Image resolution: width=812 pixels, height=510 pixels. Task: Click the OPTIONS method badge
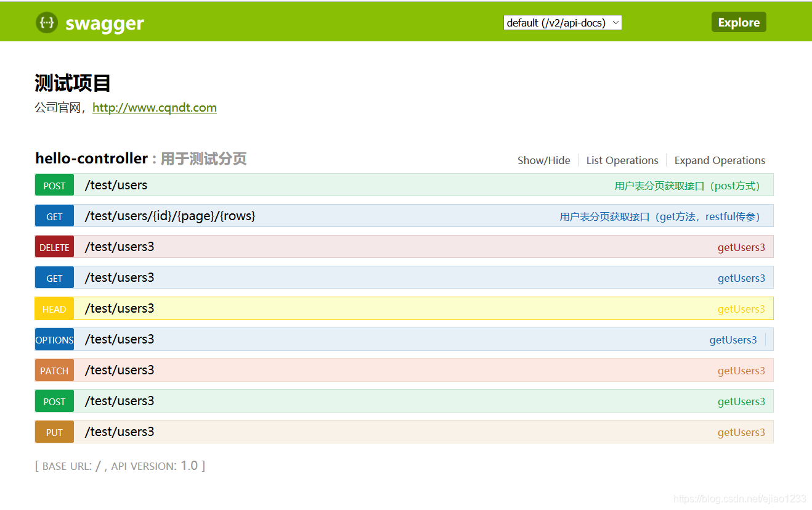pyautogui.click(x=54, y=339)
